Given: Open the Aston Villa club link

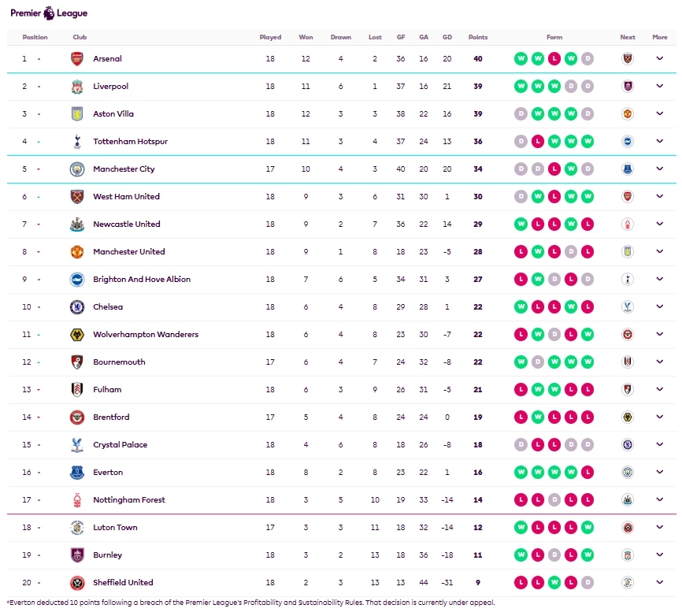Looking at the screenshot, I should point(113,114).
